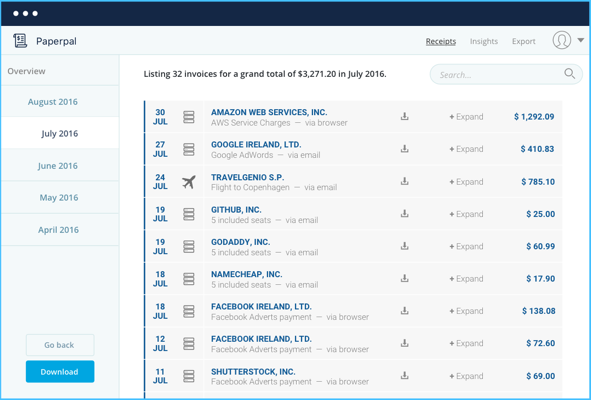Switch to the Insights tab

point(484,41)
